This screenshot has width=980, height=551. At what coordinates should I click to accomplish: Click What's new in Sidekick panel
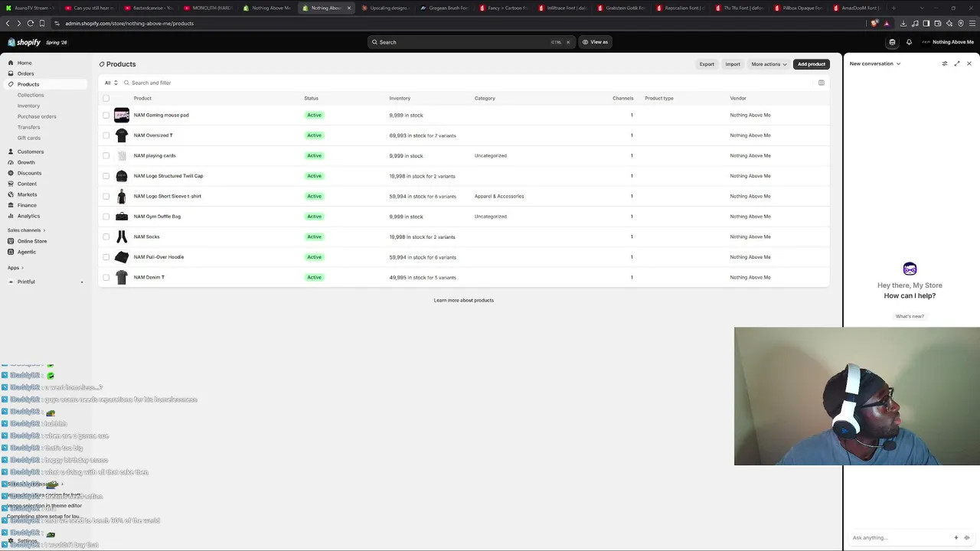pyautogui.click(x=910, y=316)
